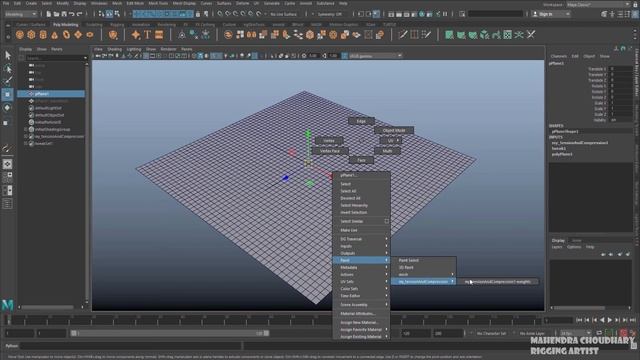Expand the DG Traversal submenu

click(361, 239)
